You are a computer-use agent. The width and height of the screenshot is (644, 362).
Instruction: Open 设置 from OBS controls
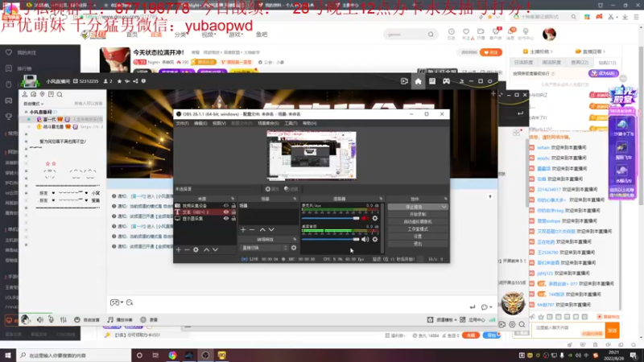[x=418, y=237]
